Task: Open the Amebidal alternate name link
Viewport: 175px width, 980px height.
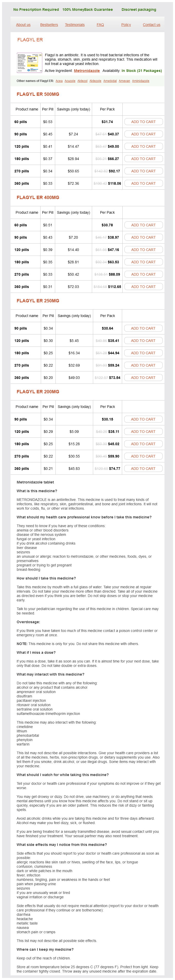Action: (x=110, y=81)
